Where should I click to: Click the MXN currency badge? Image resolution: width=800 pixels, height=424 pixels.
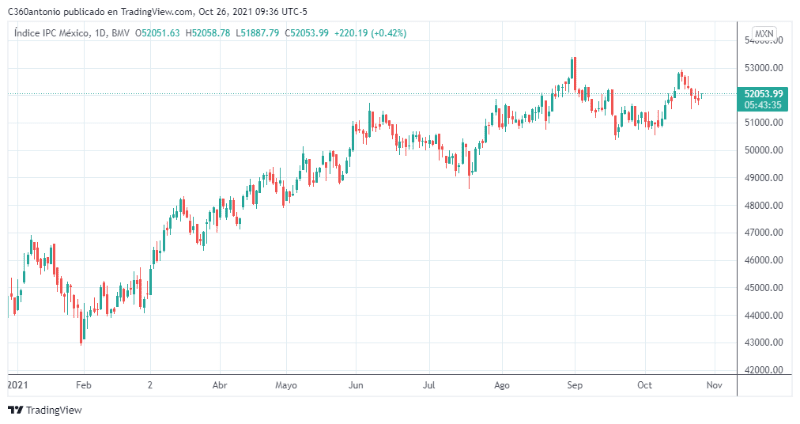[764, 34]
